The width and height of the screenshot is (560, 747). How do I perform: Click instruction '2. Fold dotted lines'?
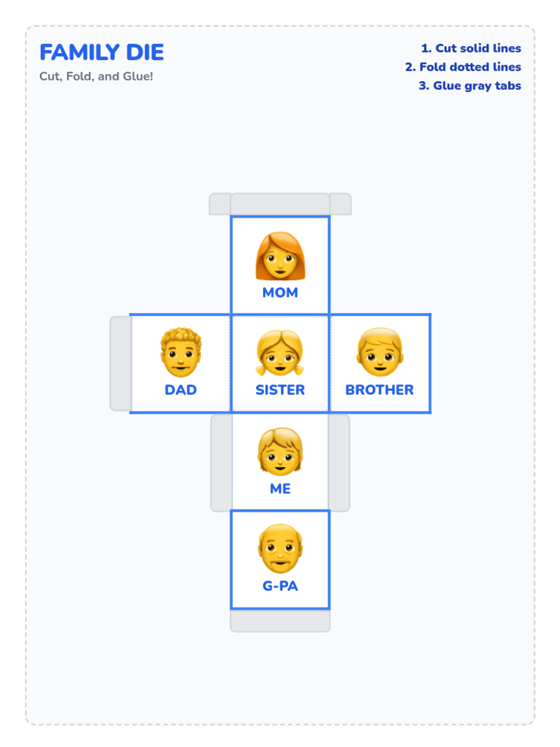pos(463,67)
